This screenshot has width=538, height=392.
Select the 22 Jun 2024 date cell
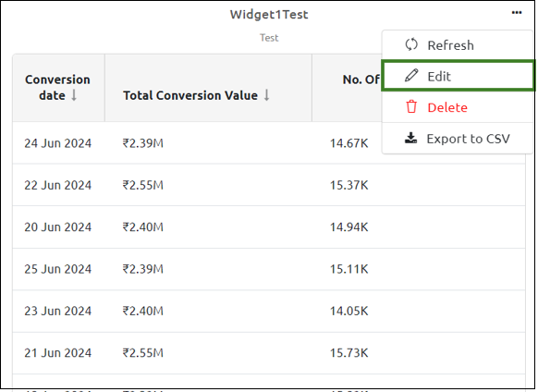pyautogui.click(x=57, y=185)
